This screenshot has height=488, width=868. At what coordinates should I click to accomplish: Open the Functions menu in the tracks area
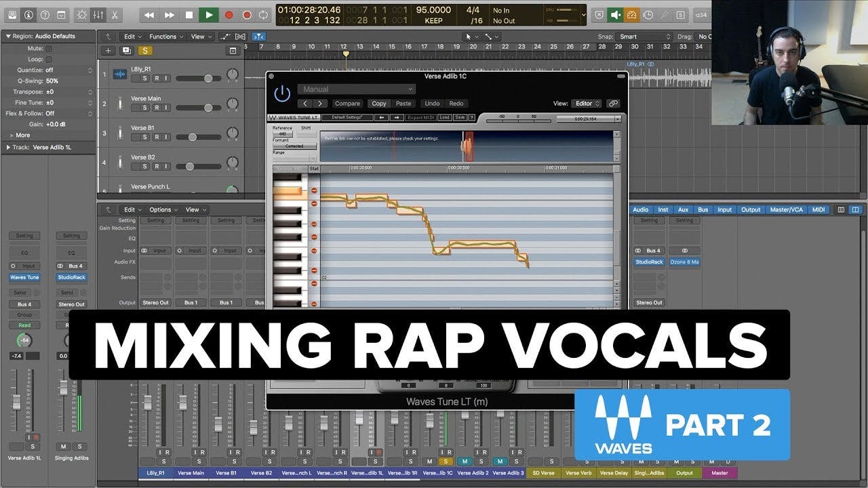[163, 36]
